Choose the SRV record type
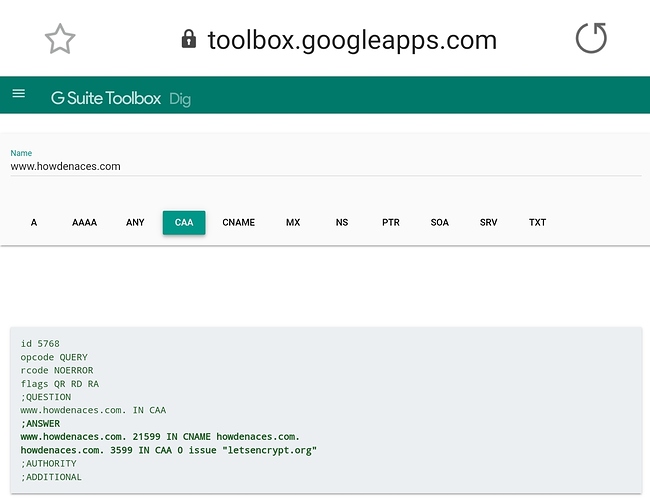This screenshot has width=650, height=500. click(489, 223)
